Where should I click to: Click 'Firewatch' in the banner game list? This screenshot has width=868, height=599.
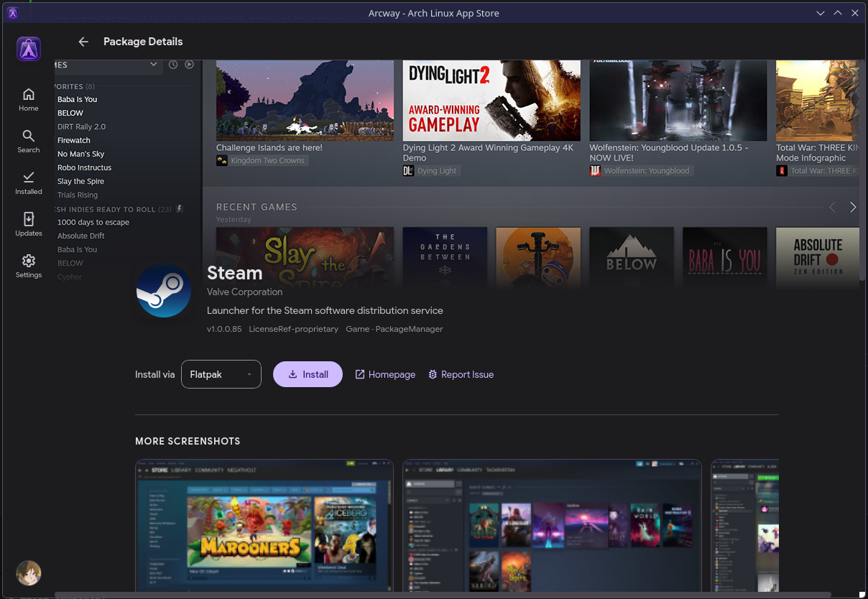pos(74,140)
